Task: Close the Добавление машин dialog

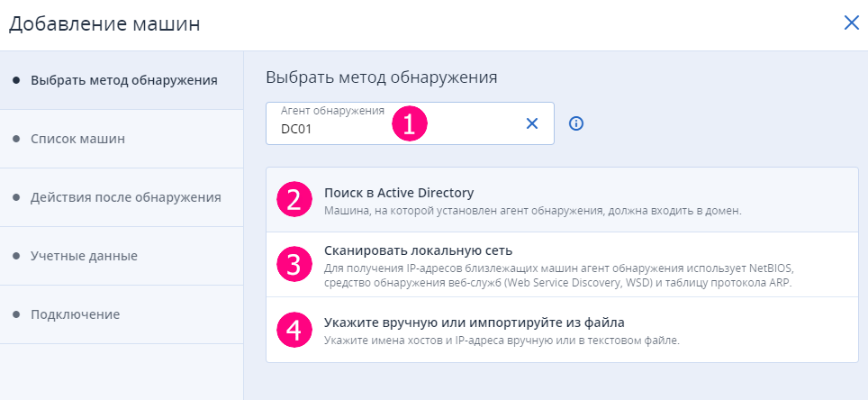Action: point(852,23)
